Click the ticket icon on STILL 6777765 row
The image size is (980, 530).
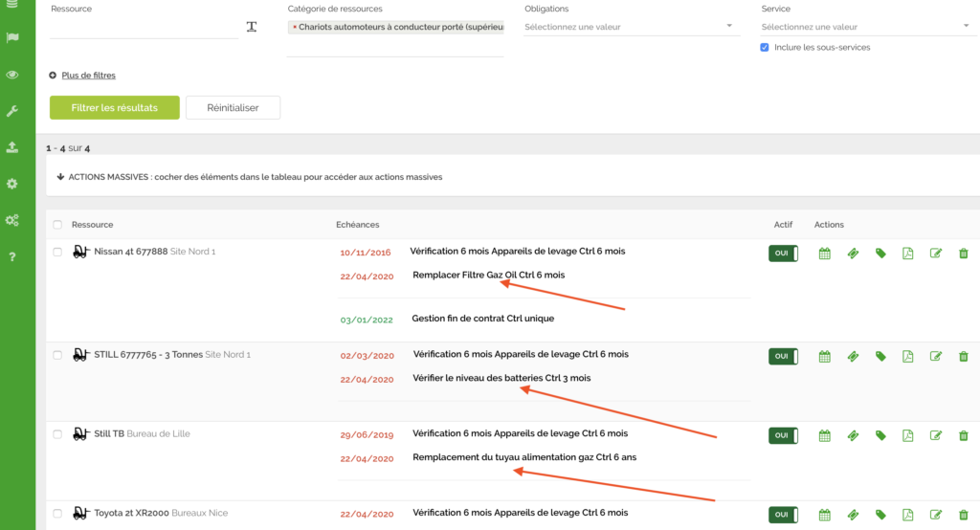[853, 357]
